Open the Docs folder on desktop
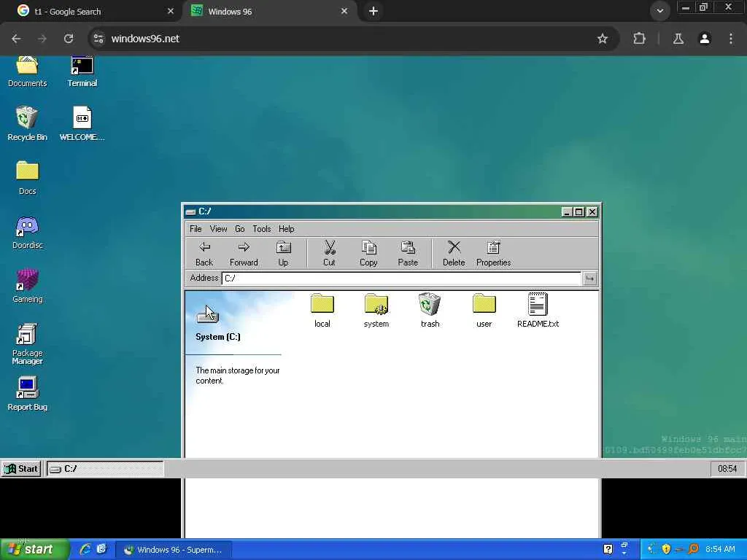747x560 pixels. 27,178
